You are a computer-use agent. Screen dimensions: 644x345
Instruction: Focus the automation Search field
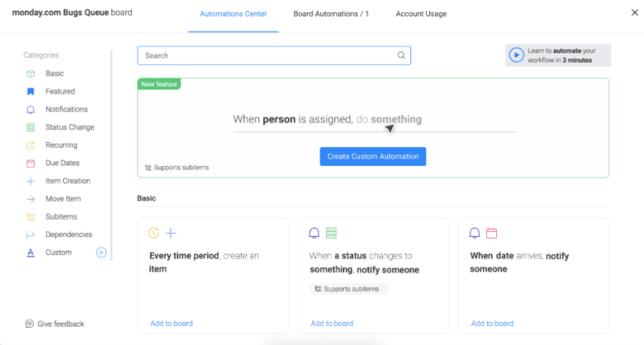tap(274, 55)
